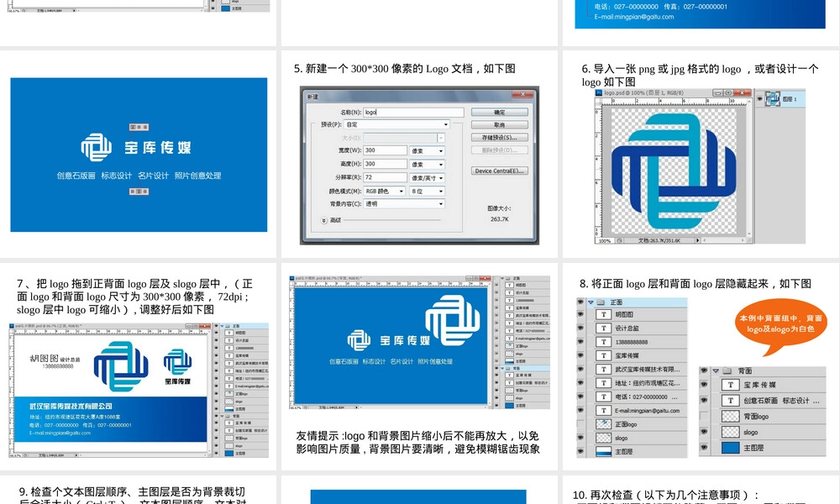Open the 背景内容(C) dropdown showing 透明

point(404,204)
